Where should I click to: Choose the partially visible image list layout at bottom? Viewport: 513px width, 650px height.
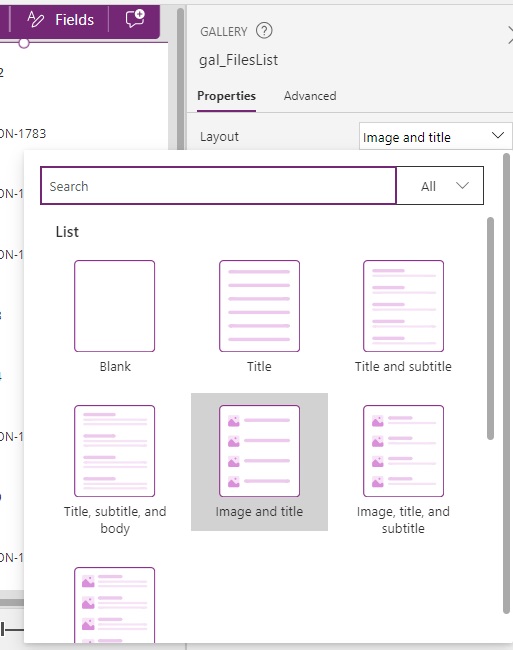click(115, 605)
